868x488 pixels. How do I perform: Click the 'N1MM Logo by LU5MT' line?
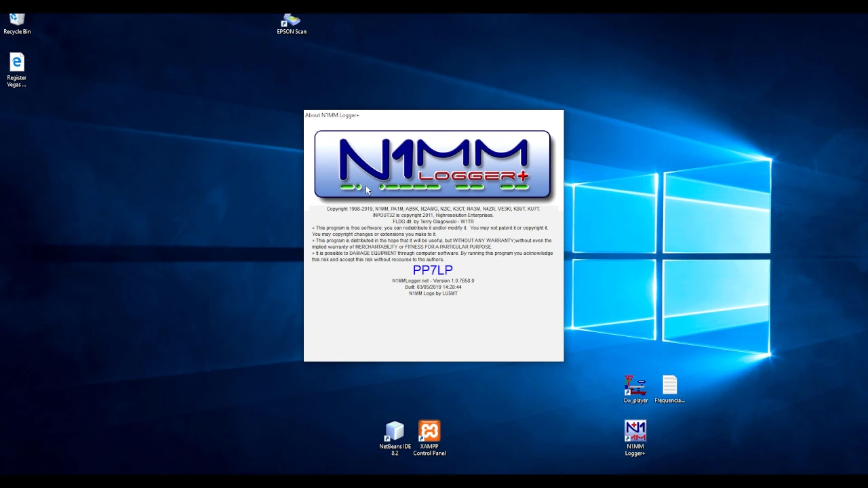tap(433, 293)
